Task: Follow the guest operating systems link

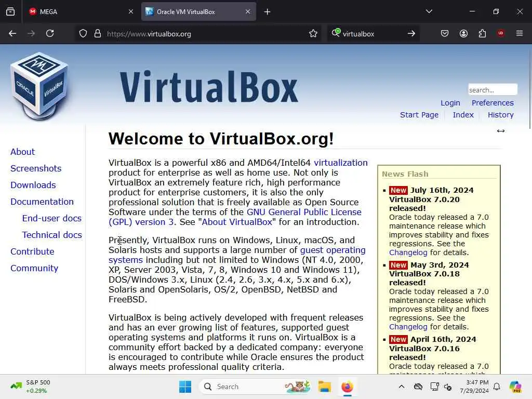Action: tap(333, 250)
